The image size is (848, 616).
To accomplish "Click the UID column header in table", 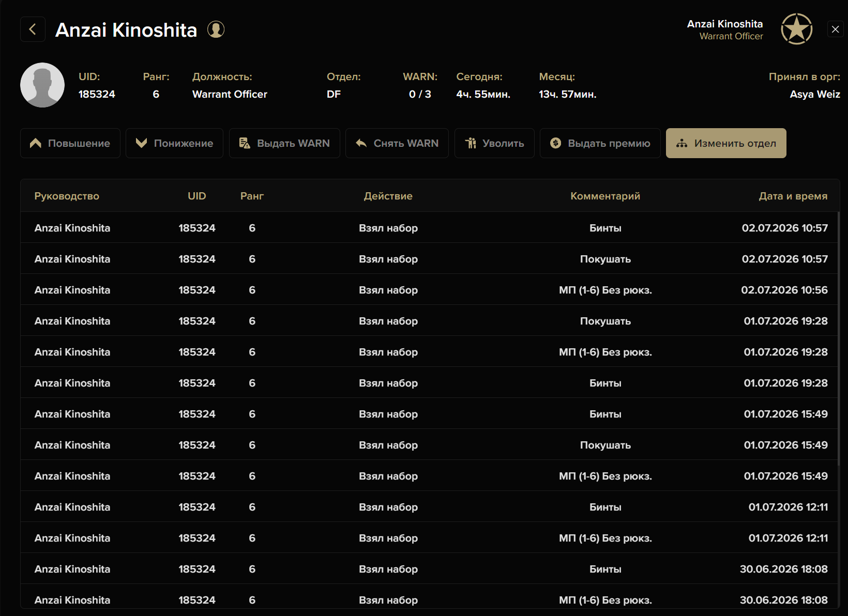I will [x=197, y=196].
